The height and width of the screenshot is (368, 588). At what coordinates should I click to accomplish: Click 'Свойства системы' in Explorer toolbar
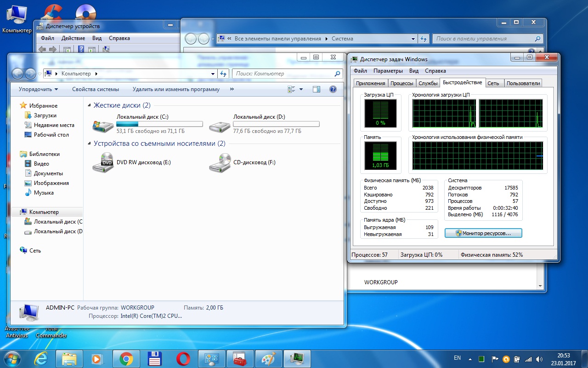click(96, 89)
